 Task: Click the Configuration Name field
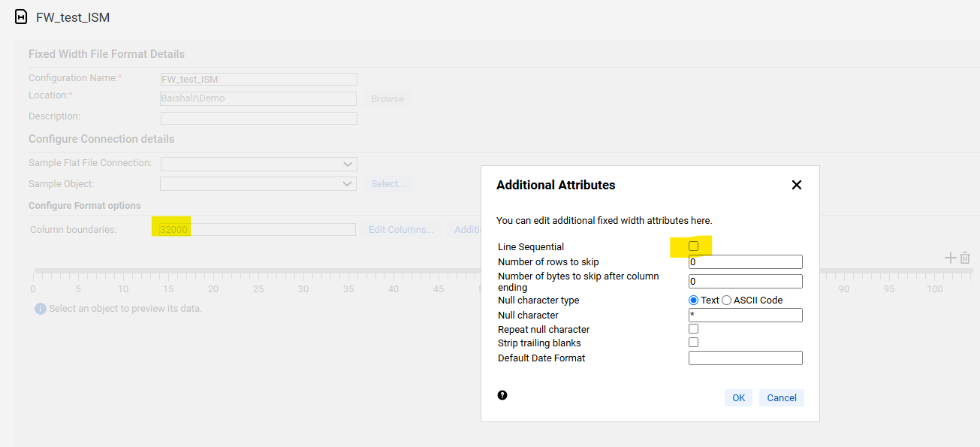(x=259, y=79)
